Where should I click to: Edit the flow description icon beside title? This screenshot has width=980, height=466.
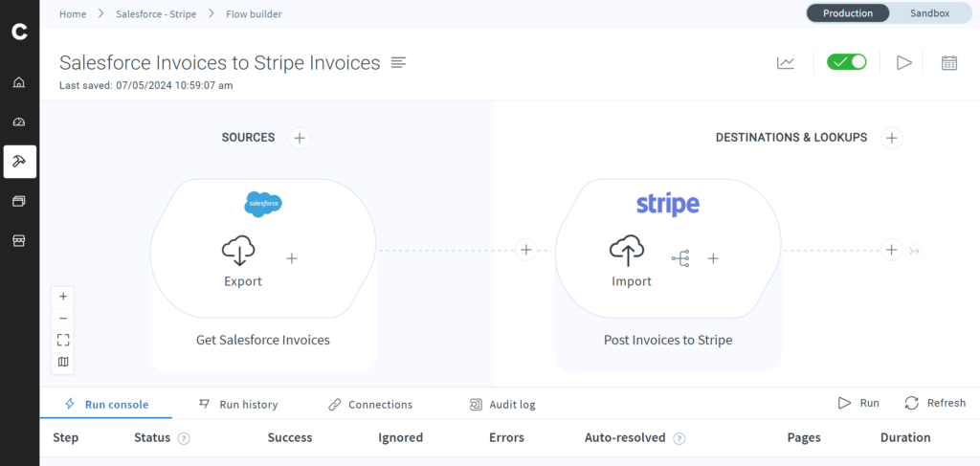pos(399,62)
